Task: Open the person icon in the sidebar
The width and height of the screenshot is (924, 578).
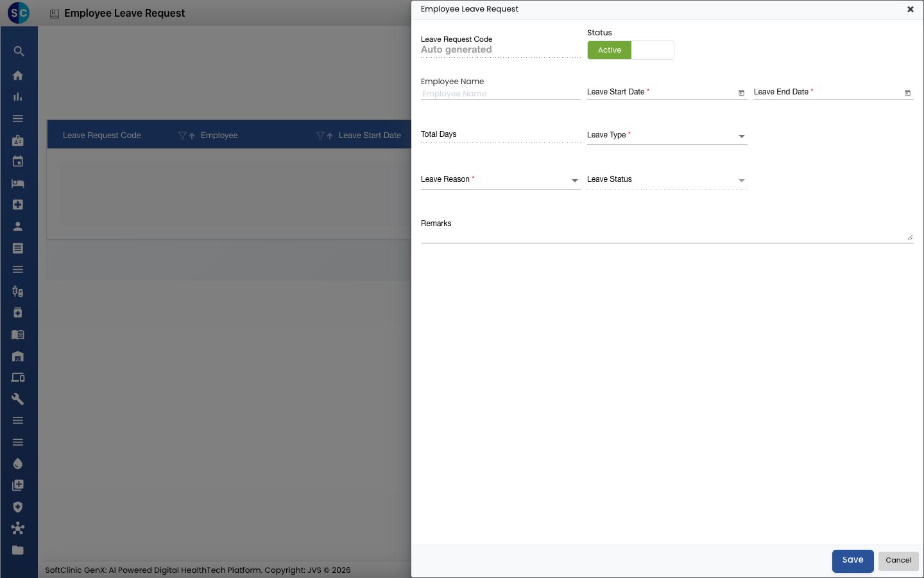Action: click(18, 227)
